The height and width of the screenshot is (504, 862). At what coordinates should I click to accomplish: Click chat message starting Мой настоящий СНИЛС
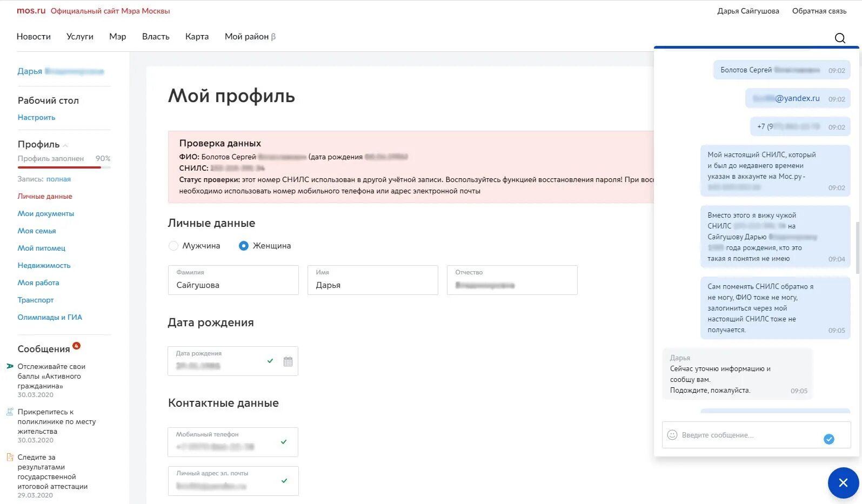point(776,171)
